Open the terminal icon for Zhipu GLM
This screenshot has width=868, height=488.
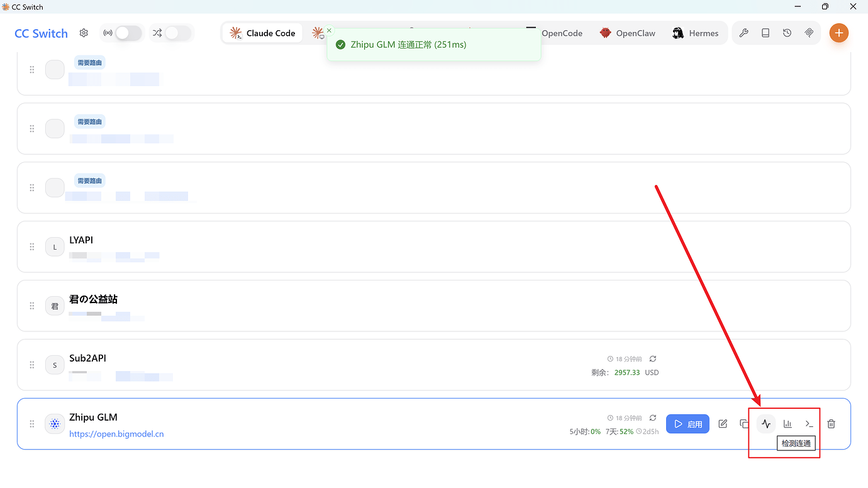pos(810,424)
